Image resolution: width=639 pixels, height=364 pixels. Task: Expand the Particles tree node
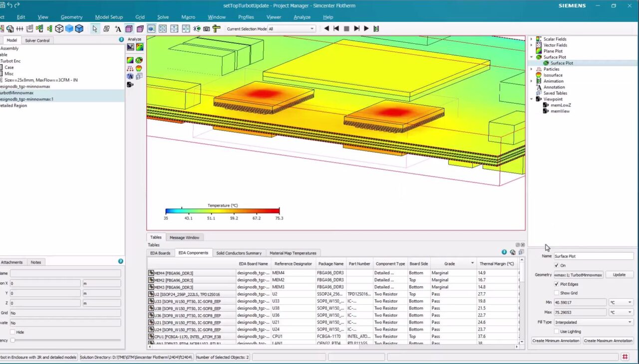click(531, 69)
